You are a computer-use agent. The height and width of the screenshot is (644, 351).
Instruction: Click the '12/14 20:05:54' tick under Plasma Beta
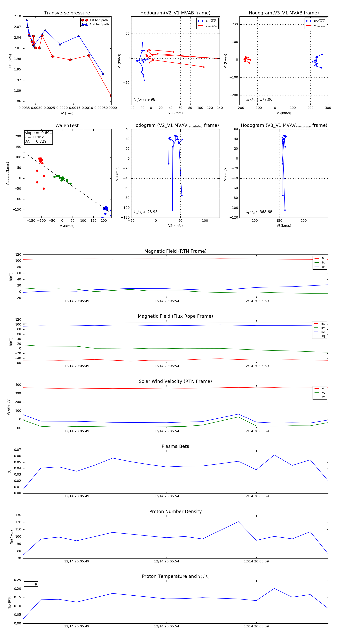(x=166, y=496)
